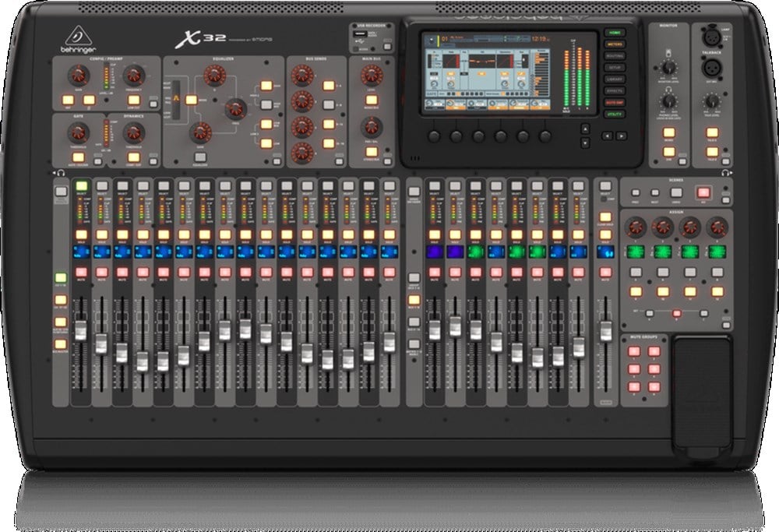Open the METERS screen
Viewport: 779px width, 532px height.
coord(615,44)
